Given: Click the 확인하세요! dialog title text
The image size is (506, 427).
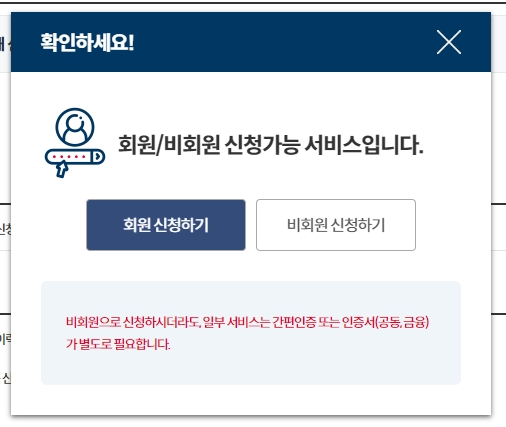Looking at the screenshot, I should pyautogui.click(x=87, y=42).
